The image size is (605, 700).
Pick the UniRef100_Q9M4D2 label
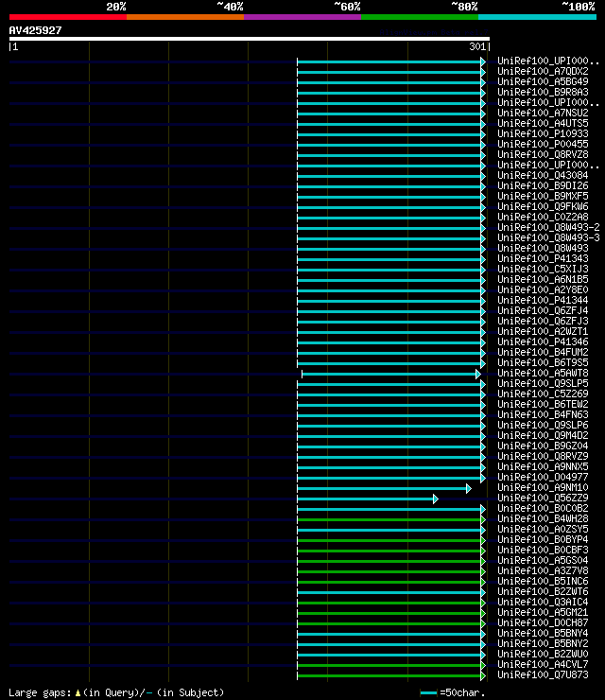(x=543, y=435)
